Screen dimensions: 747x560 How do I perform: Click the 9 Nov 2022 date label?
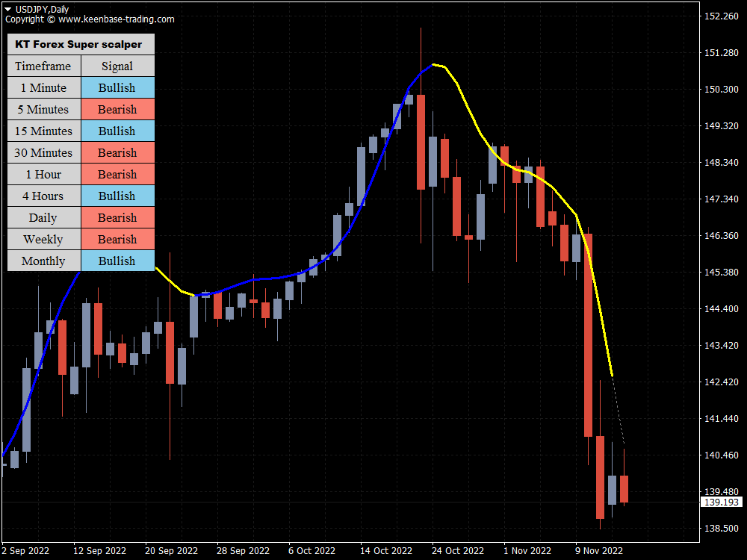599,551
